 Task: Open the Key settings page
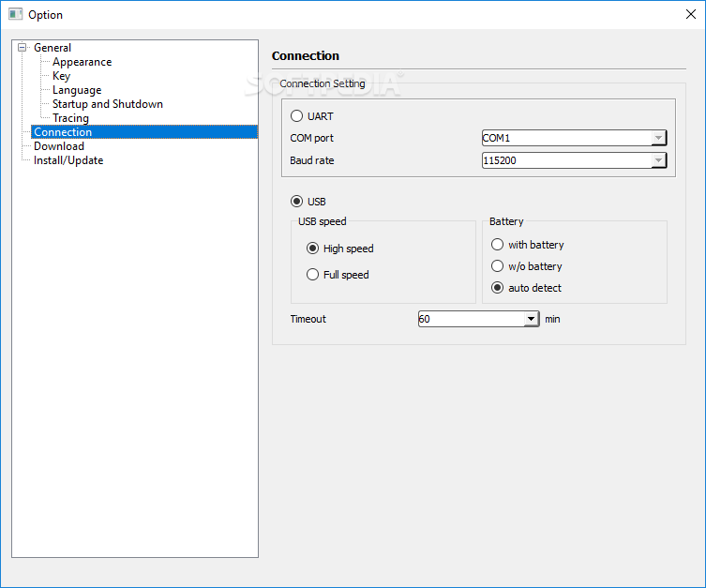tap(61, 76)
